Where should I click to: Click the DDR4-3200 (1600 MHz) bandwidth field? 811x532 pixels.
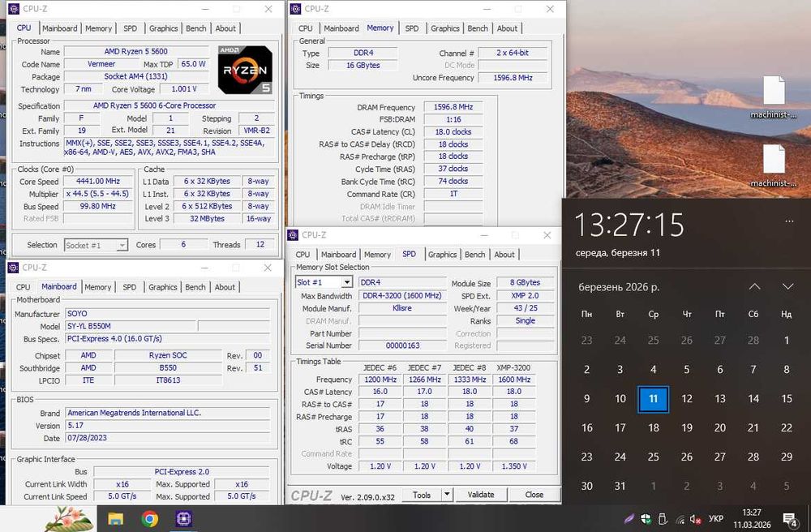coord(402,296)
